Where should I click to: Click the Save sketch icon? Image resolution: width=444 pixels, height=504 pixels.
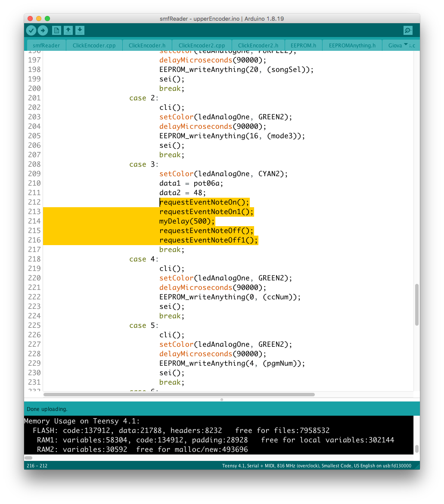pos(80,30)
